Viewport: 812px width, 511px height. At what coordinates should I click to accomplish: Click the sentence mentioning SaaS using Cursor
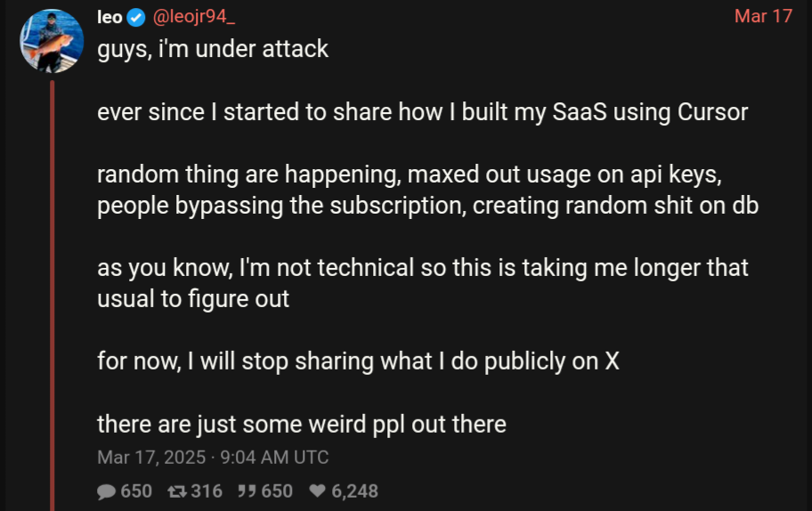pos(423,112)
